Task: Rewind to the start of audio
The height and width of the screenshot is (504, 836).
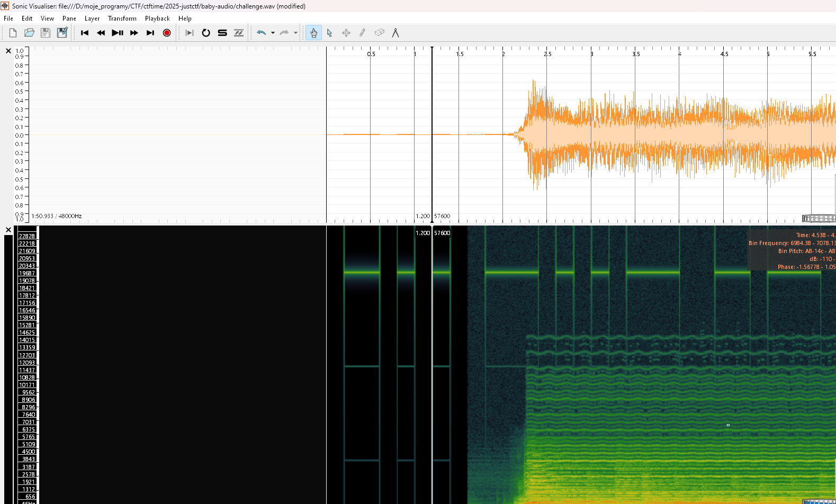Action: click(x=85, y=33)
